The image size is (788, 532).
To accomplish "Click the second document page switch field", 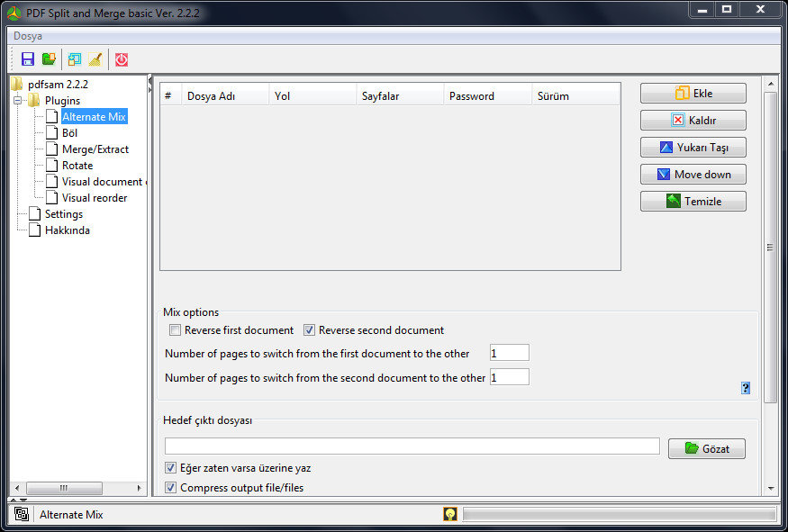I will (509, 377).
